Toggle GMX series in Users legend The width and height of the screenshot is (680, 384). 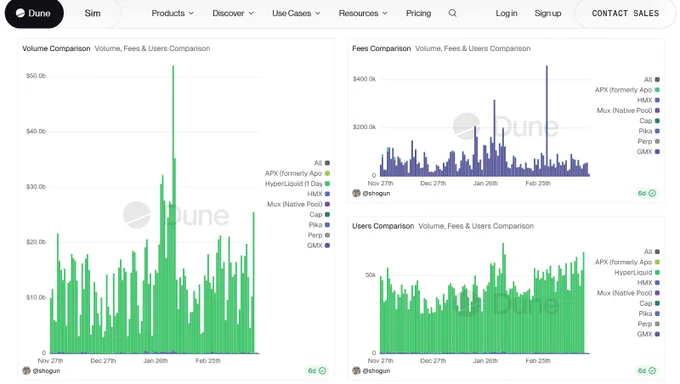pyautogui.click(x=648, y=334)
